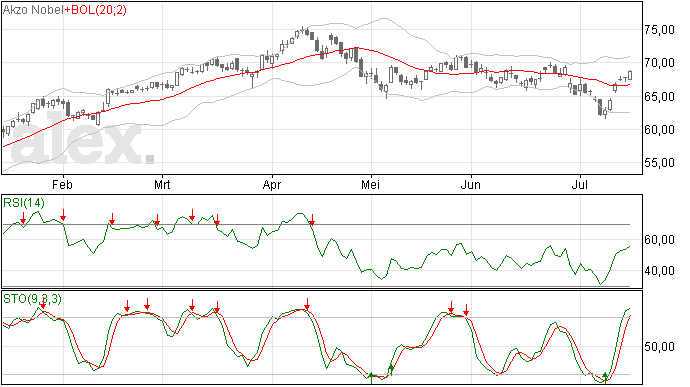
Task: Select the 55,00 price axis label
Action: pos(660,163)
